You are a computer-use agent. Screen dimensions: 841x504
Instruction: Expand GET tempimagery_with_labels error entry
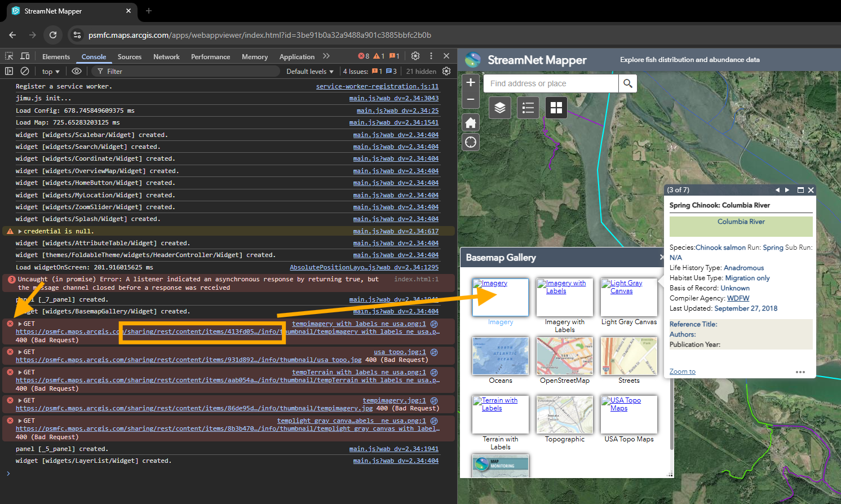pyautogui.click(x=20, y=324)
